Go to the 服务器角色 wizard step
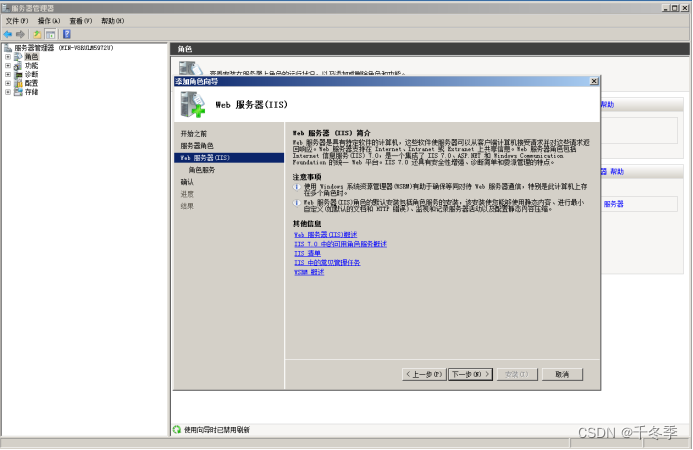The image size is (693, 450). 197,145
